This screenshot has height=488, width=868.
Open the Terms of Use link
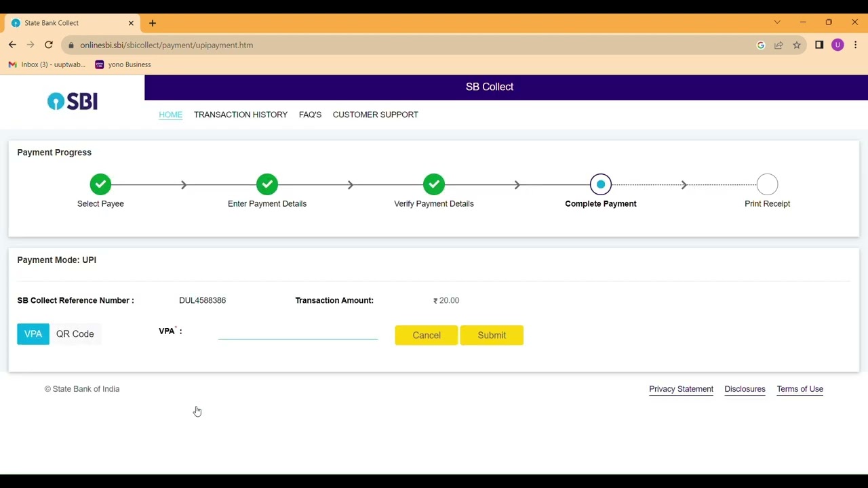point(800,389)
